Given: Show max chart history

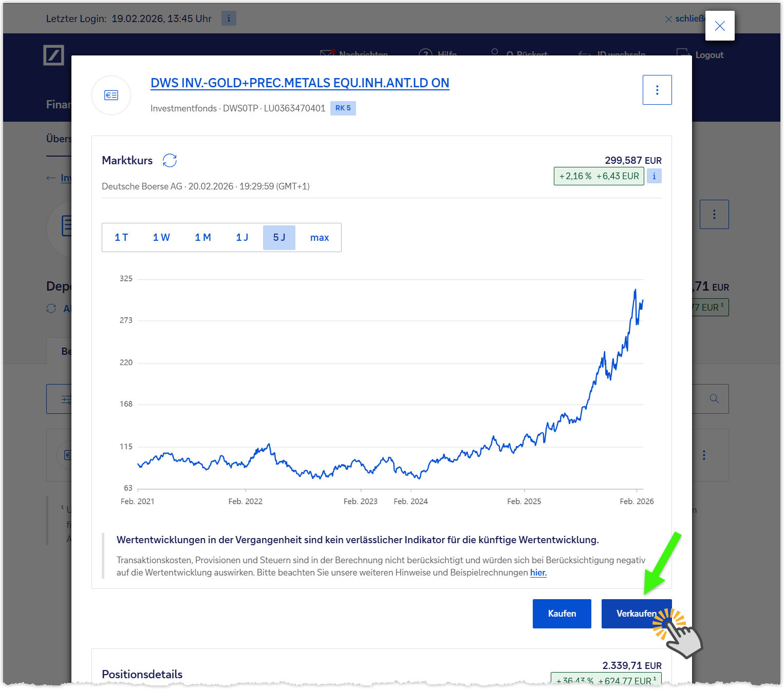Looking at the screenshot, I should (319, 238).
